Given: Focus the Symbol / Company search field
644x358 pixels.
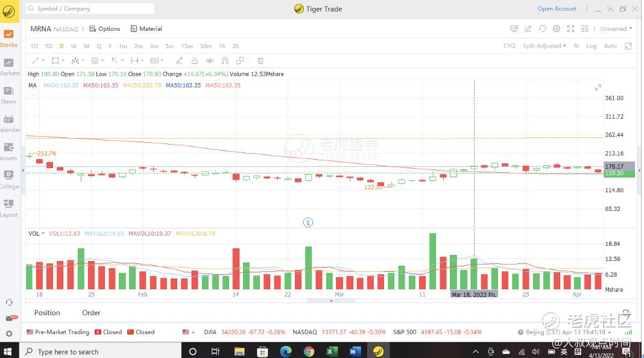Looking at the screenshot, I should (x=90, y=8).
